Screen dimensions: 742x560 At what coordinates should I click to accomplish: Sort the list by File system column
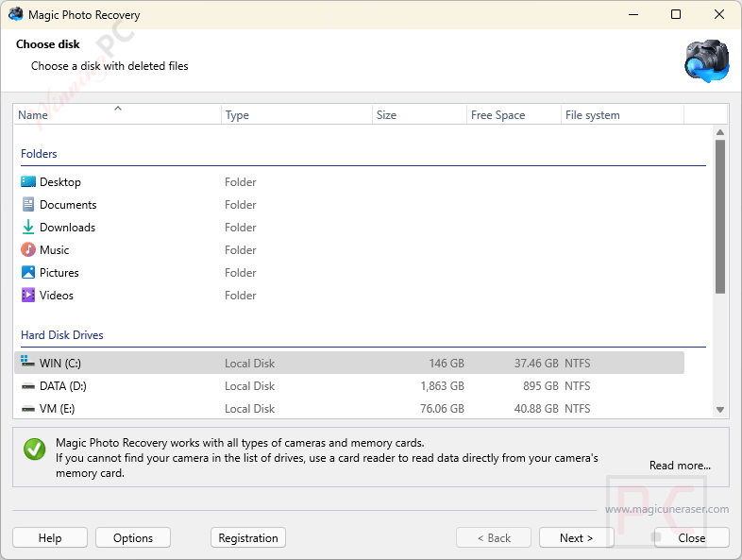click(622, 114)
